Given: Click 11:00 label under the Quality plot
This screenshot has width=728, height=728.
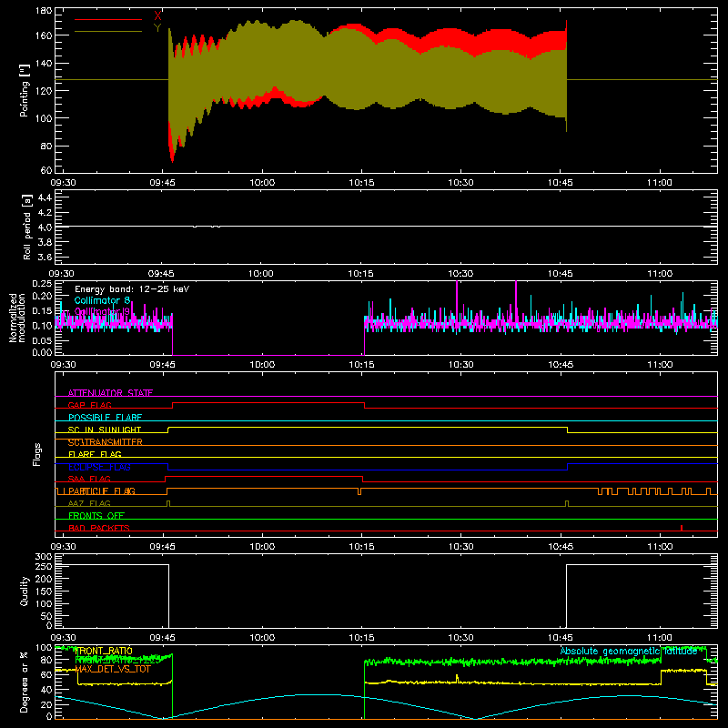Looking at the screenshot, I should tap(659, 638).
